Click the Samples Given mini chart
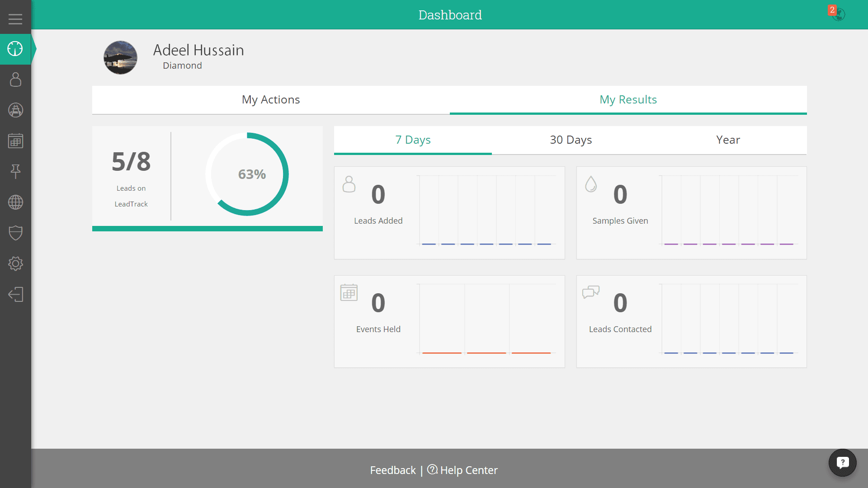 pyautogui.click(x=728, y=211)
